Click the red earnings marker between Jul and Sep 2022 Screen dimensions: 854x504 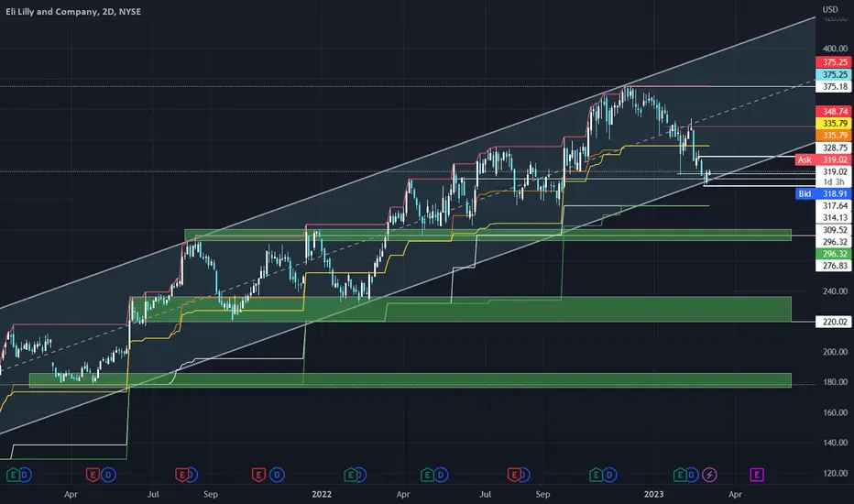[x=514, y=475]
